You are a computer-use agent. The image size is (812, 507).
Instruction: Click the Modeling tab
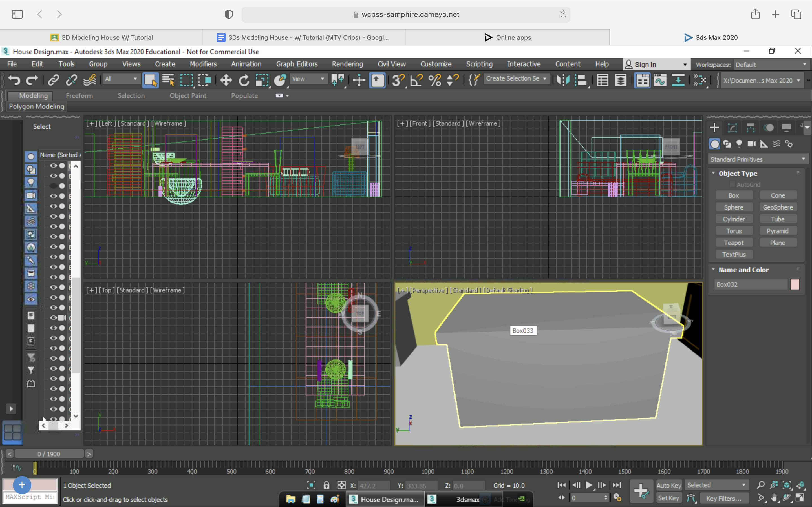tap(33, 95)
